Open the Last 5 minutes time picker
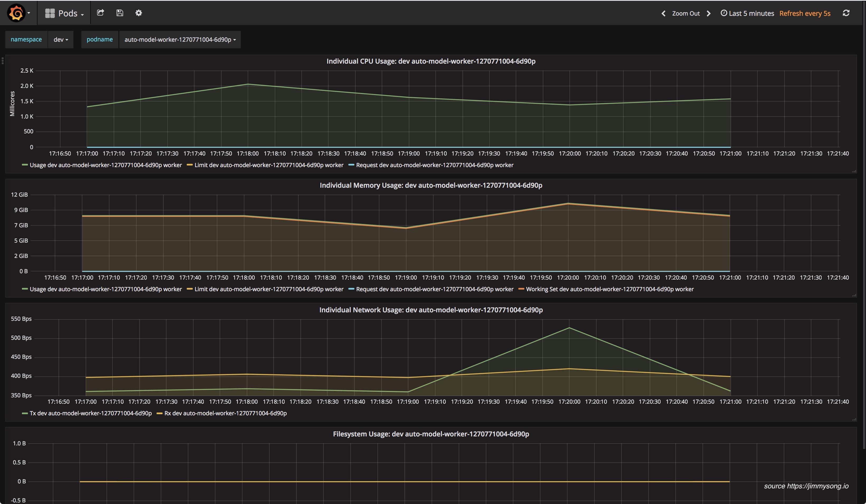866x504 pixels. click(x=747, y=13)
